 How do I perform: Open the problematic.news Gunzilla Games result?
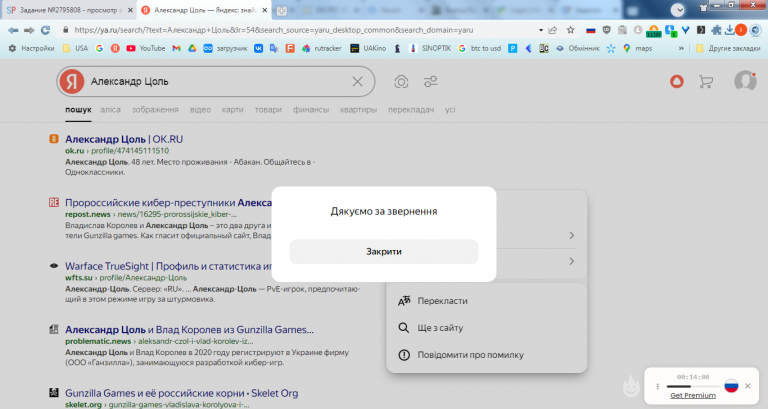(190, 330)
